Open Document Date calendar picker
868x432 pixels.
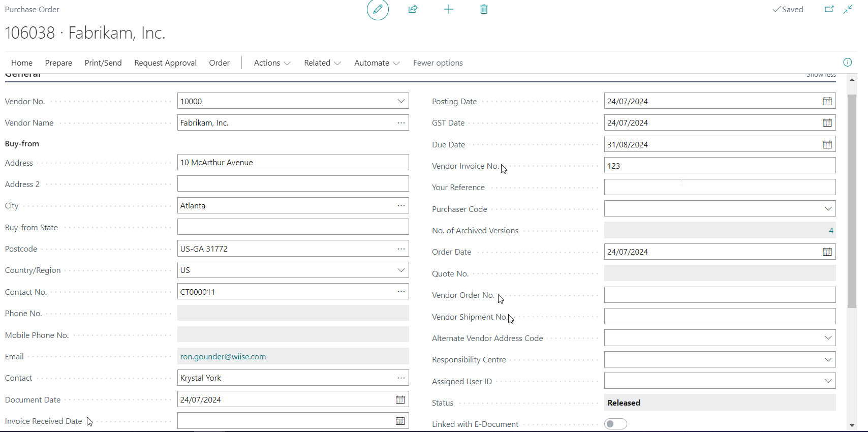pos(400,399)
